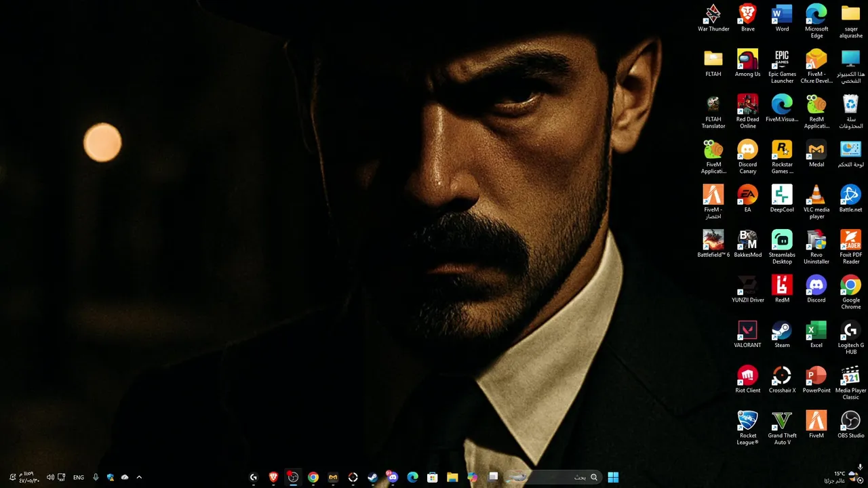The image size is (868, 488).
Task: Open Logitech G HUB desktop shortcut
Action: [x=851, y=338]
